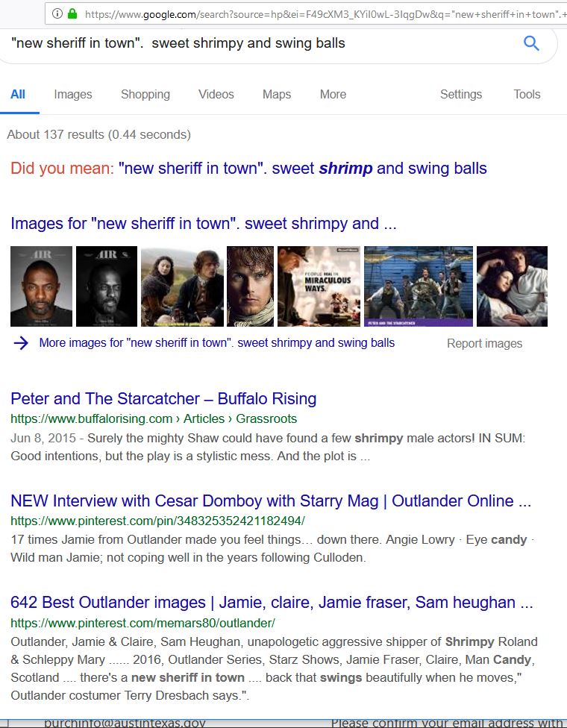This screenshot has height=728, width=567.
Task: Click 'More images for new sheriff in town' link
Action: [217, 342]
